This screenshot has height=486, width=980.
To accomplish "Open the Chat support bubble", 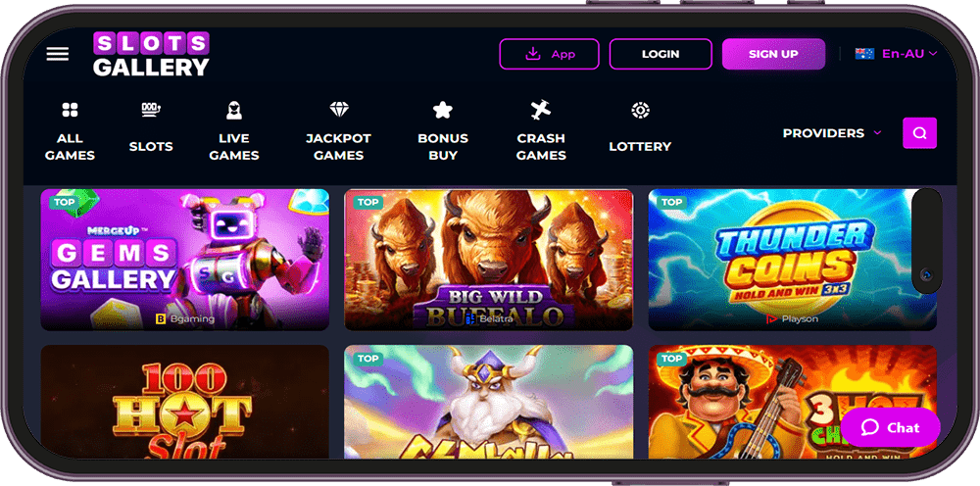I will tap(891, 428).
